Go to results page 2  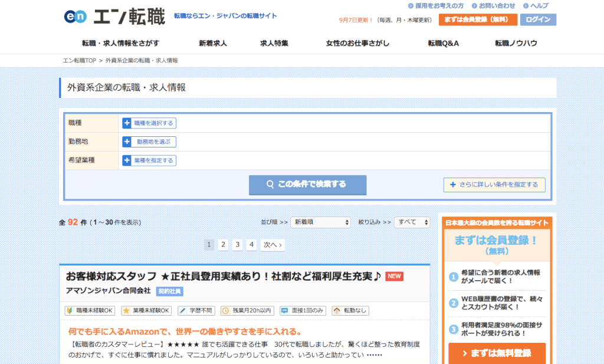pos(223,245)
